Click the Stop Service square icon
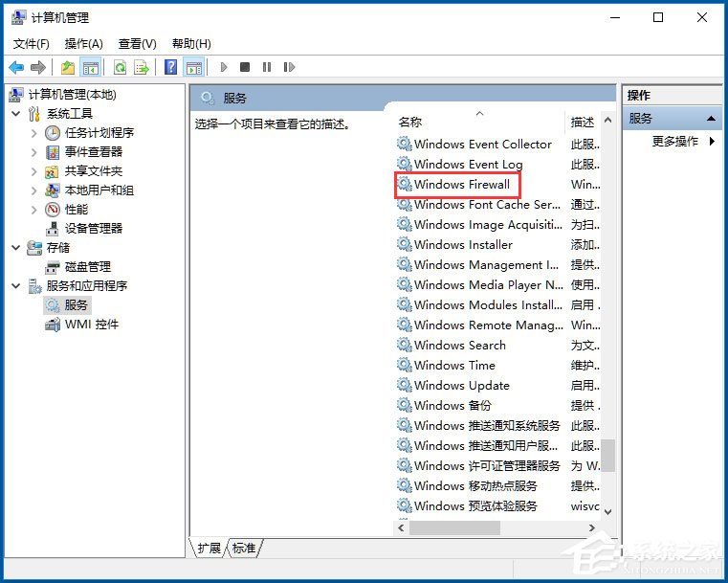The width and height of the screenshot is (728, 583). tap(245, 67)
